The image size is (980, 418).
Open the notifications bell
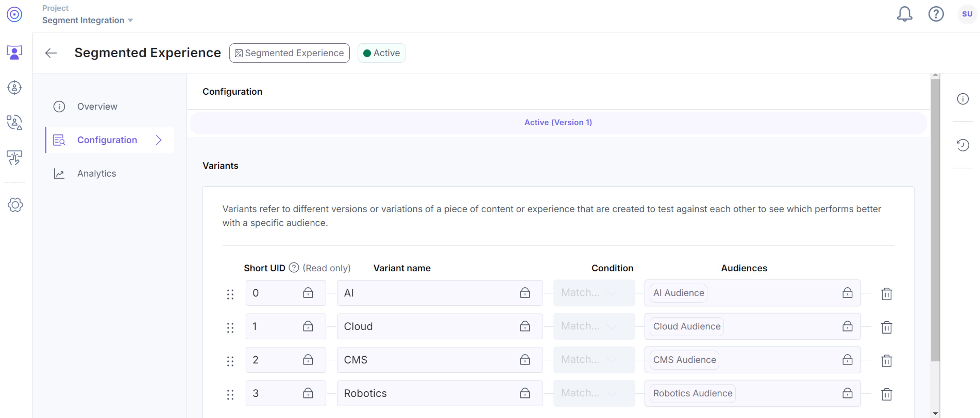coord(905,14)
